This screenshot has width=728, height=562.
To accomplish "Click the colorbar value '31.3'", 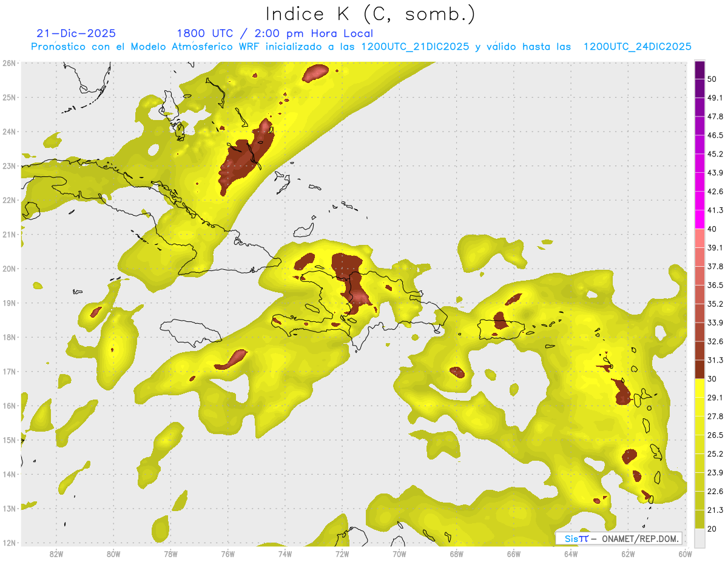I will pos(715,360).
